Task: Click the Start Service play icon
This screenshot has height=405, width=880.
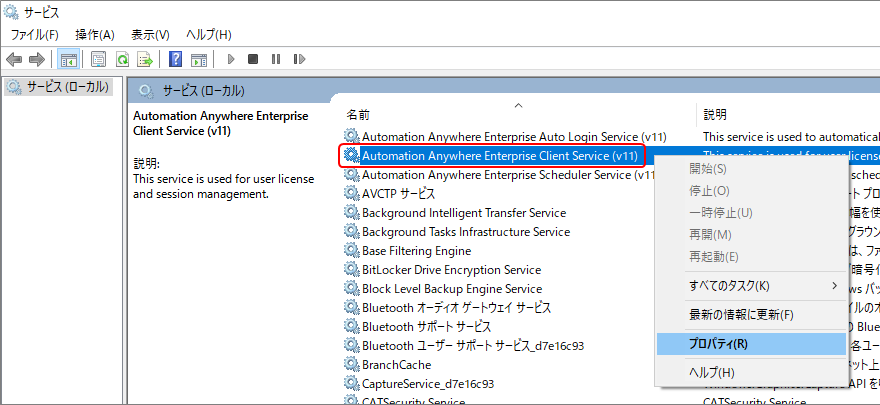Action: coord(231,59)
